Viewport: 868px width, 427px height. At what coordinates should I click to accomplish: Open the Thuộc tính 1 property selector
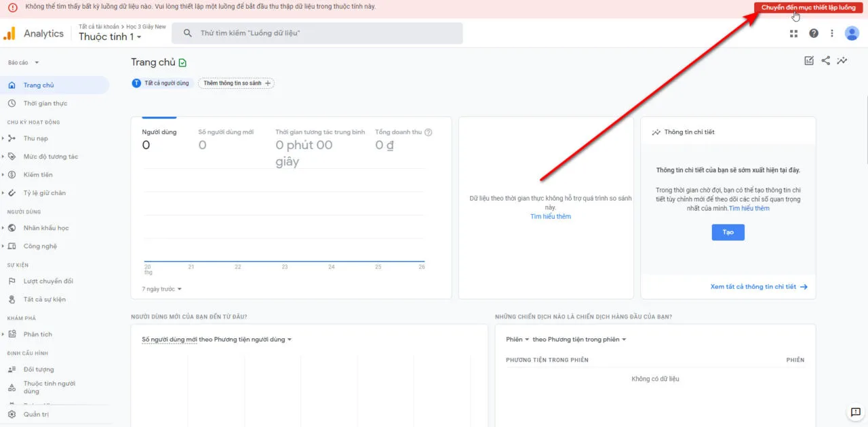(110, 37)
